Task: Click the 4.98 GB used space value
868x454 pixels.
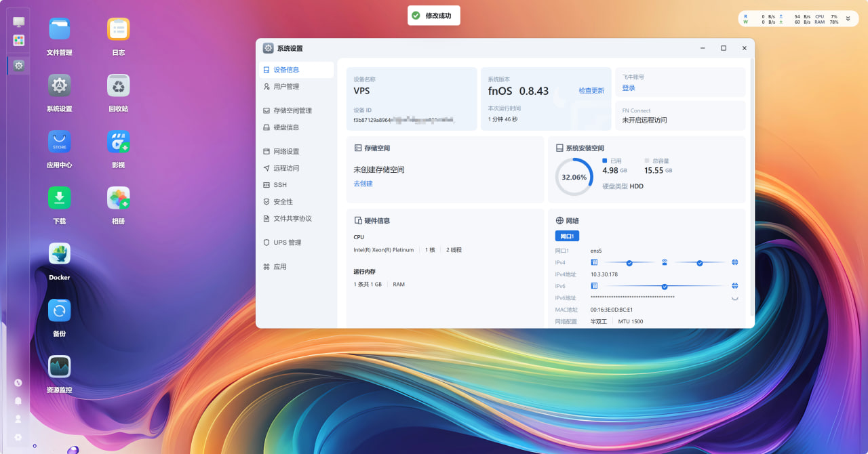Action: tap(614, 171)
